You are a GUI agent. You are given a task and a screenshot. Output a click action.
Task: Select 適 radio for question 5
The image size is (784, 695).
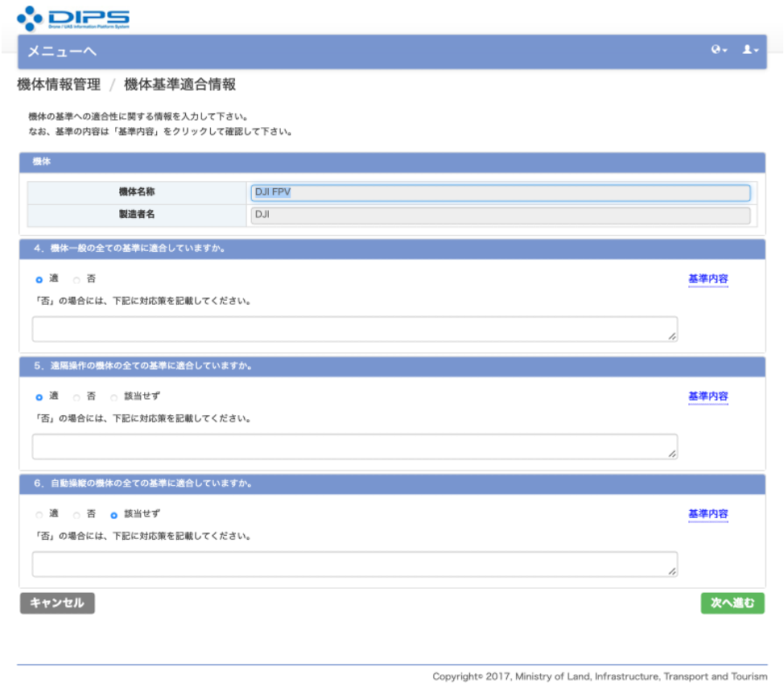point(39,397)
